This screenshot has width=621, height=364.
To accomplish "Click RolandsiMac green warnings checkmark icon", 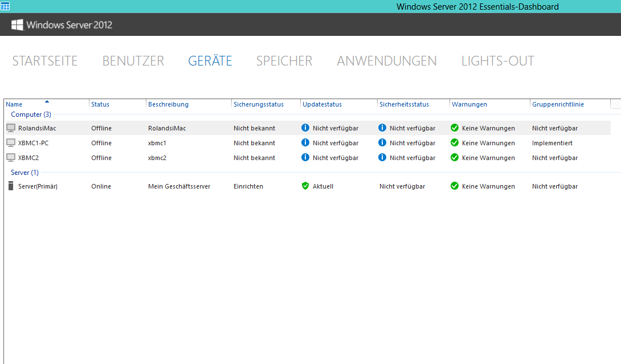I will pyautogui.click(x=455, y=128).
